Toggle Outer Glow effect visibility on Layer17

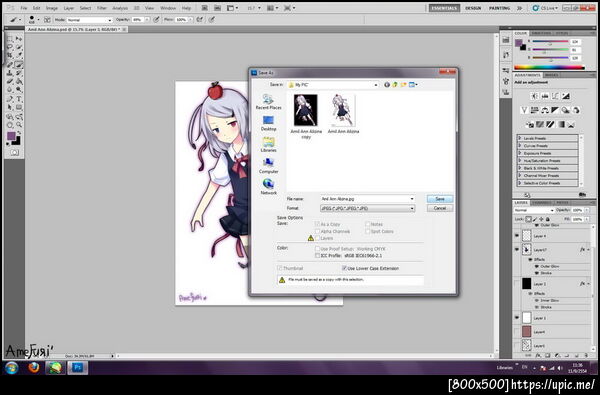coord(536,266)
